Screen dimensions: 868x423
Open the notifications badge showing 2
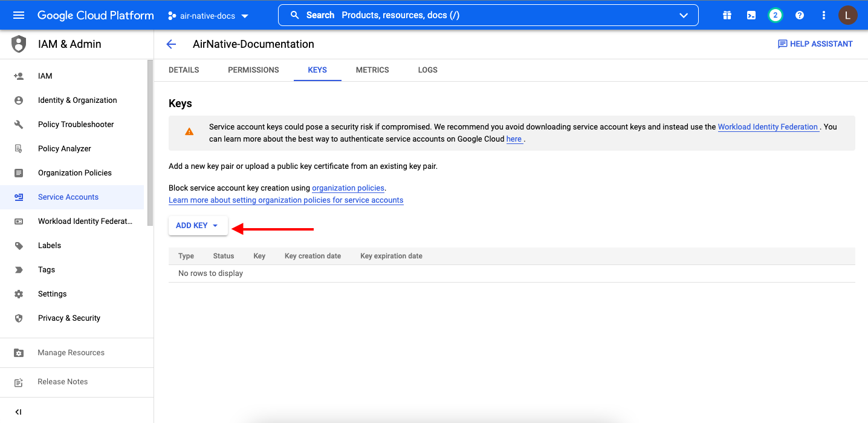(775, 15)
